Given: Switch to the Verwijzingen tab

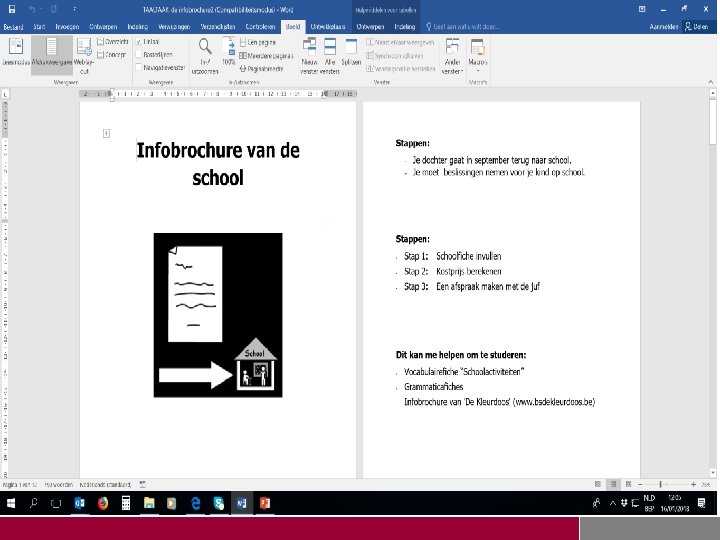Looking at the screenshot, I should coord(174,27).
